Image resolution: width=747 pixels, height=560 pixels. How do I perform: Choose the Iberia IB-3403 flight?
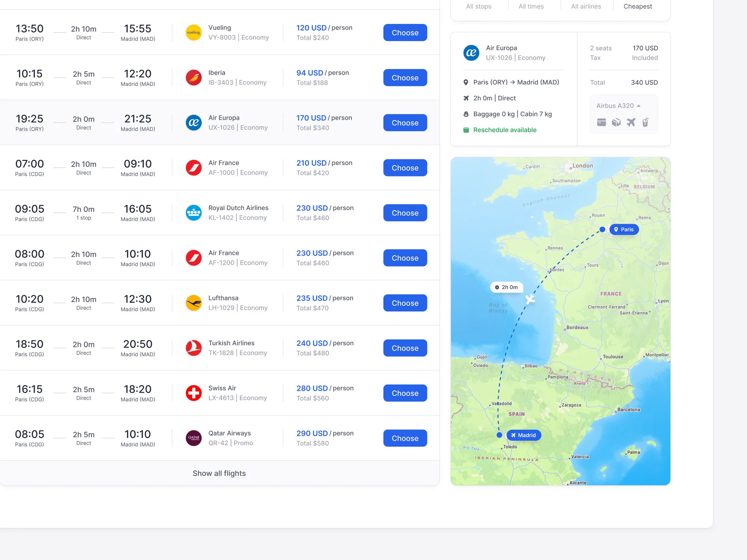pos(405,78)
